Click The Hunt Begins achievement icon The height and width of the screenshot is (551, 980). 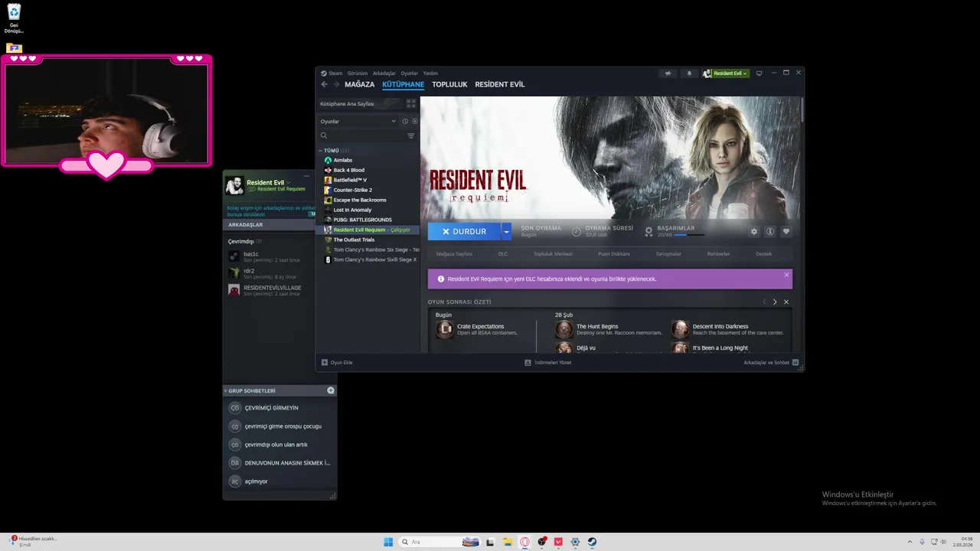click(x=563, y=329)
